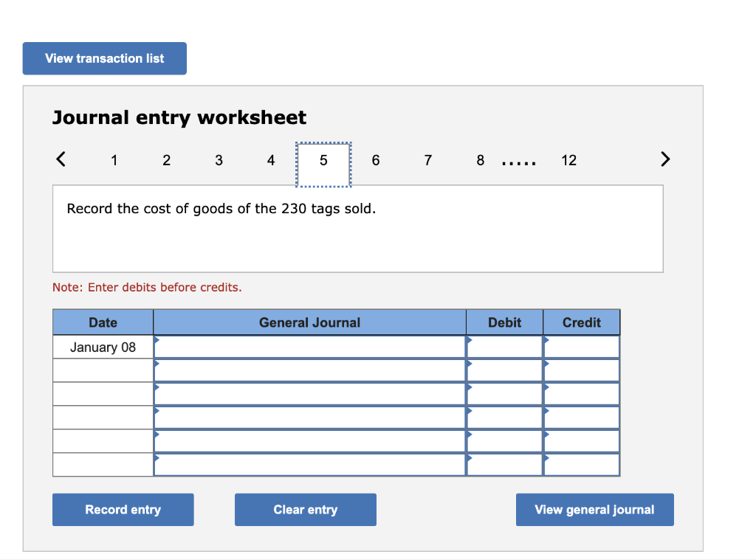Open the general journal view

(x=594, y=509)
